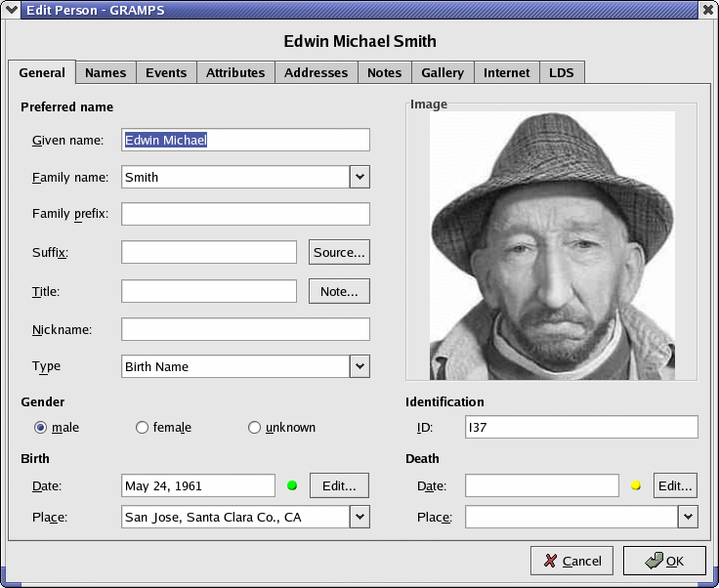Go to the LDS tab
Viewport: 719px width, 588px height.
tap(562, 72)
